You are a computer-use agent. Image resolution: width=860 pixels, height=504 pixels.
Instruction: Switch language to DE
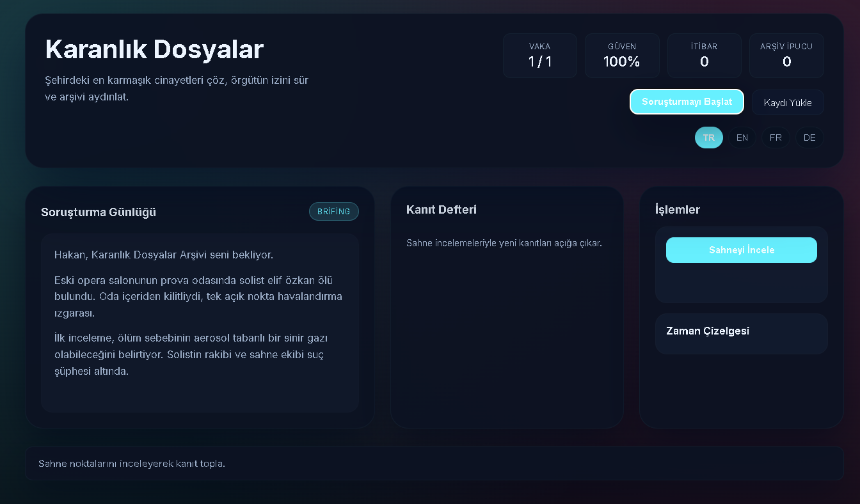809,138
